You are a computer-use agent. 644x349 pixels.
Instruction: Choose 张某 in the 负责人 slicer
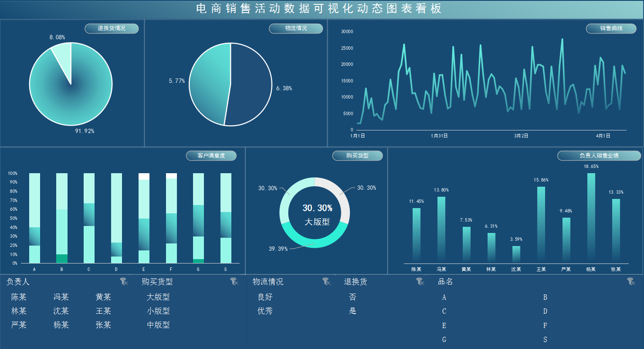[x=103, y=325]
